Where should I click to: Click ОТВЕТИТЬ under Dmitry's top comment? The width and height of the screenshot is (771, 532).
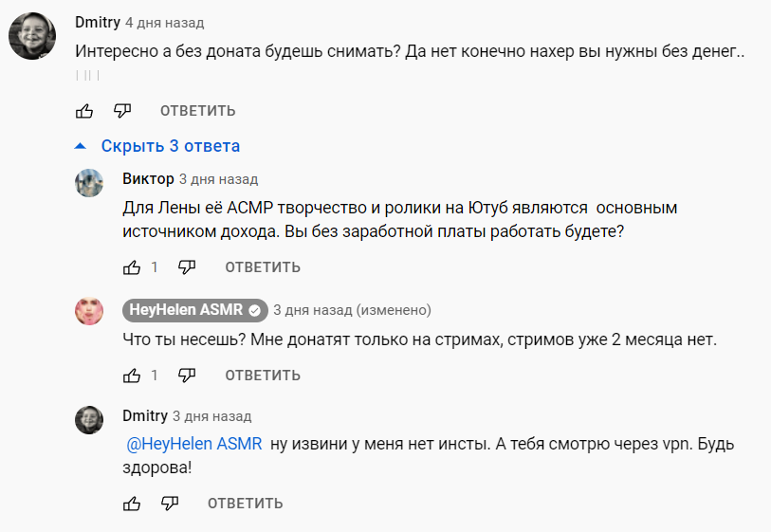tap(197, 111)
